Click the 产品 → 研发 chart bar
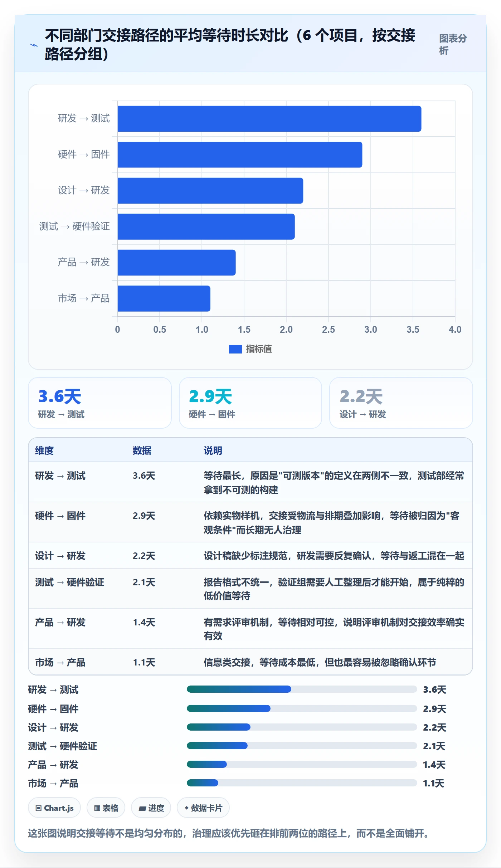Image resolution: width=501 pixels, height=868 pixels. point(177,263)
